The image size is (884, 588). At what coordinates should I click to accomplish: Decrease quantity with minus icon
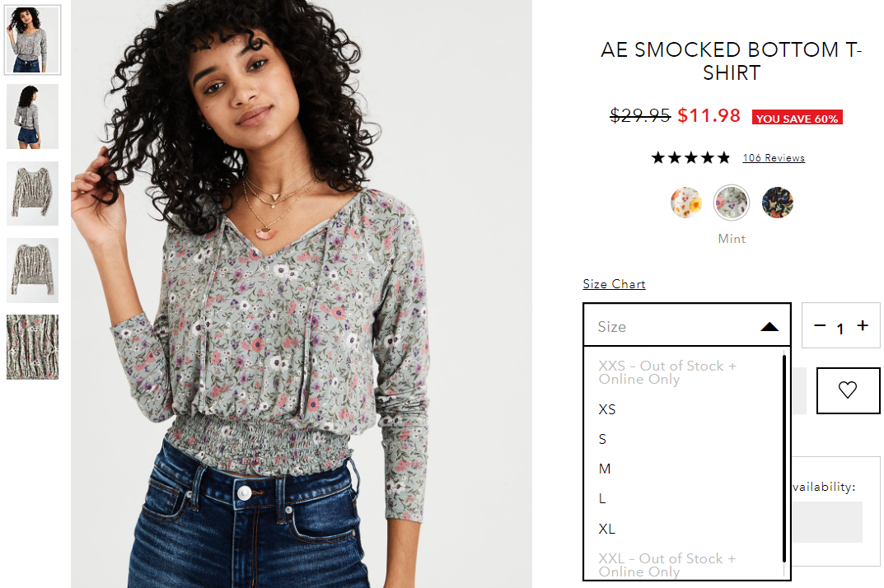820,325
